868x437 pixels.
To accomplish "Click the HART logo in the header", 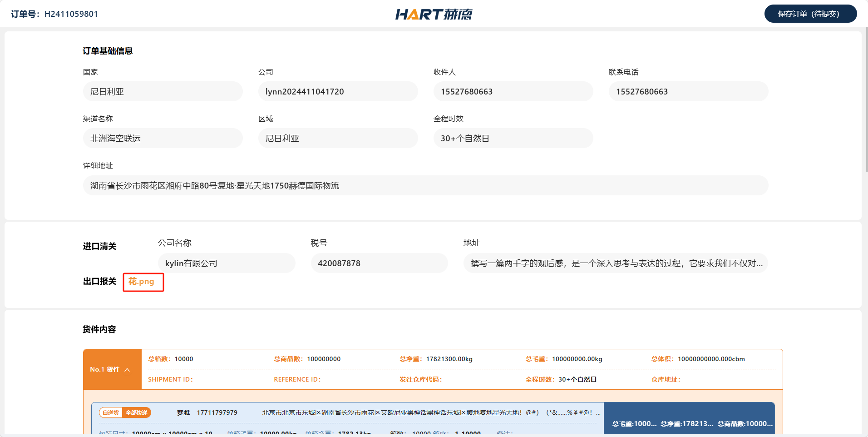I will coord(434,14).
